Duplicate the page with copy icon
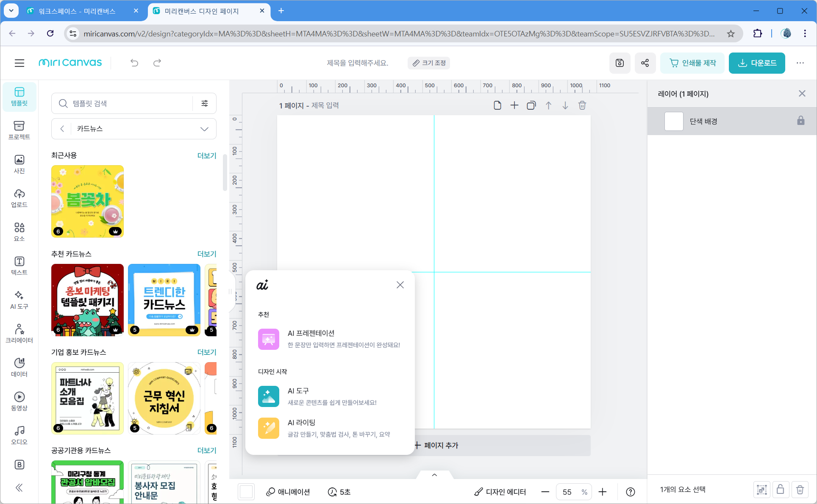817x504 pixels. pyautogui.click(x=531, y=105)
